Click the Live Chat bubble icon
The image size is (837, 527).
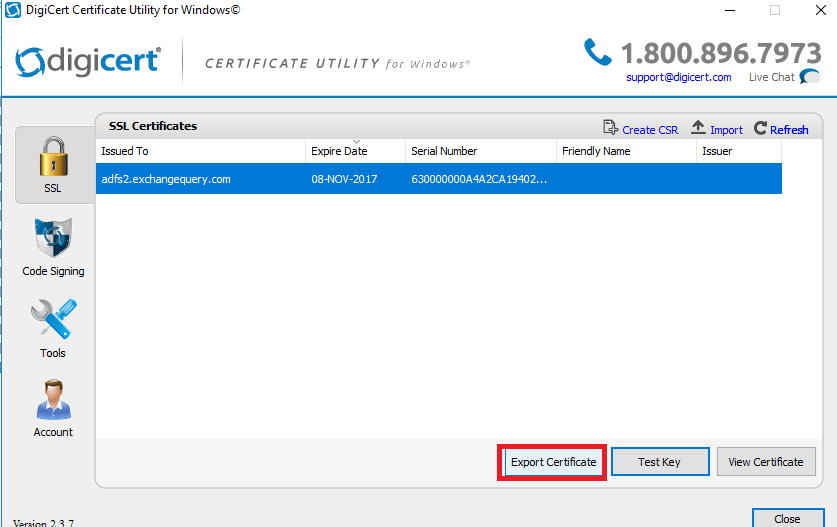point(810,77)
